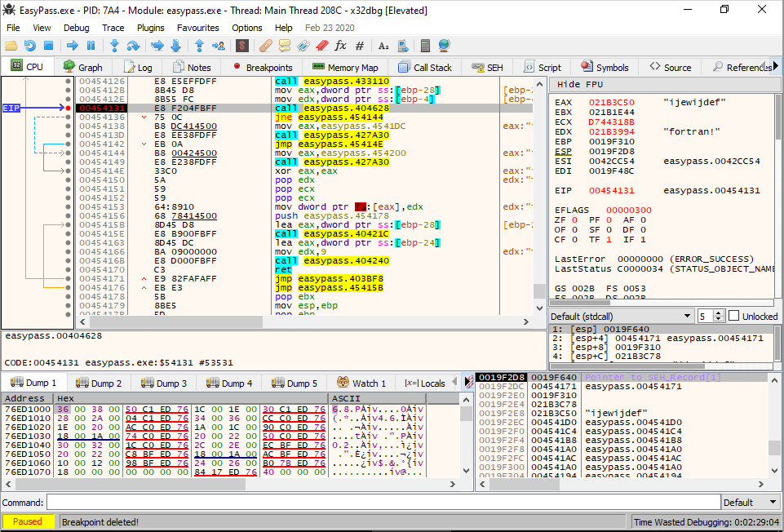Screen dimensions: 784x532
Task: Open the command type Default dropdown
Action: click(750, 503)
